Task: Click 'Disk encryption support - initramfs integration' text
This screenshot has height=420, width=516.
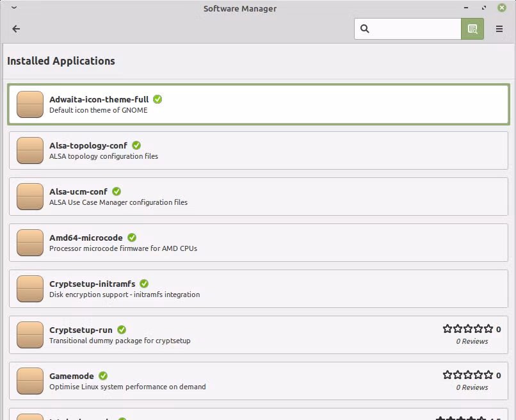Action: [124, 295]
